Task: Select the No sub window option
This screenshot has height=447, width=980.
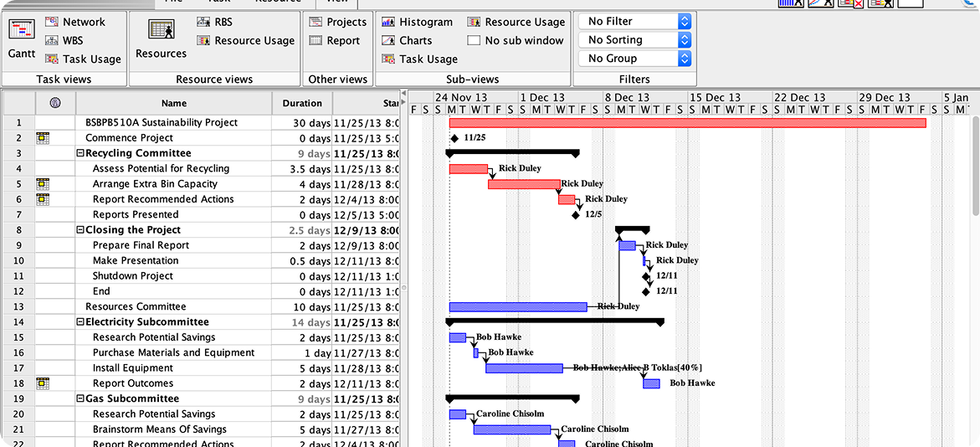Action: [x=516, y=40]
